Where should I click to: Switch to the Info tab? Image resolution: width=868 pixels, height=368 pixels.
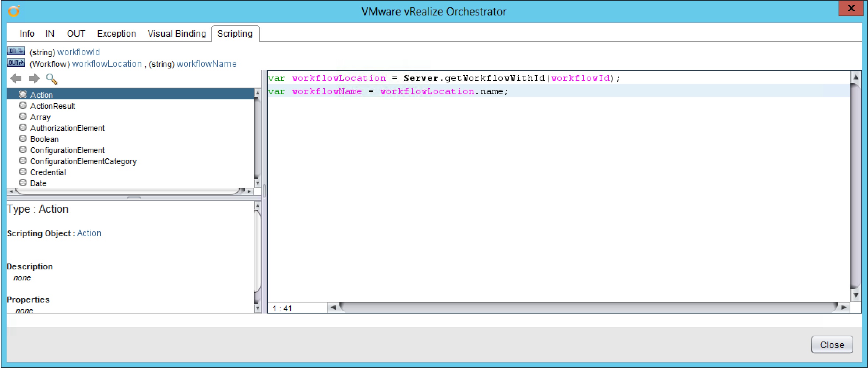click(27, 33)
